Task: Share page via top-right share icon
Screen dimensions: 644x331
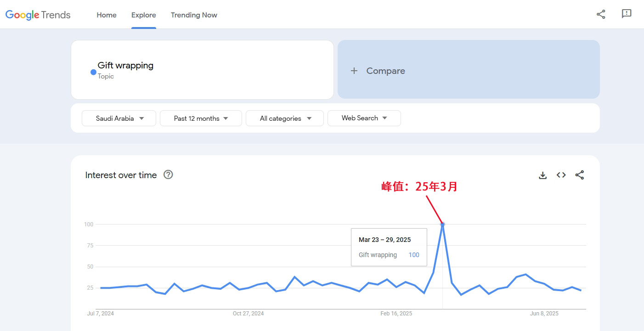Action: pyautogui.click(x=601, y=14)
